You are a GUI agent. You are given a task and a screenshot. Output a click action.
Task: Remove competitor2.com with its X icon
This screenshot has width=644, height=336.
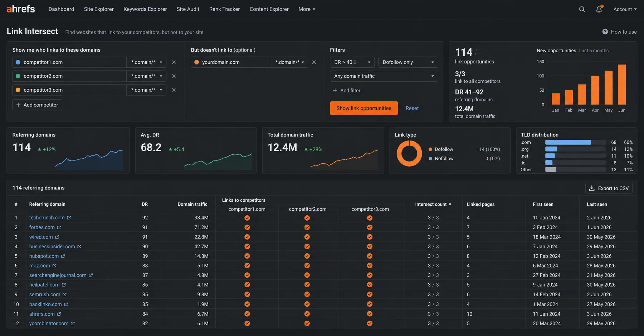(174, 76)
